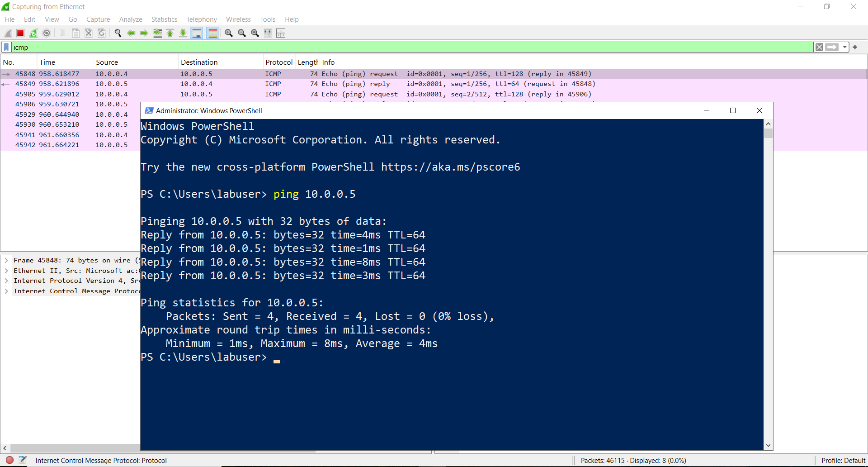
Task: Open the Analyze menu
Action: 131,19
